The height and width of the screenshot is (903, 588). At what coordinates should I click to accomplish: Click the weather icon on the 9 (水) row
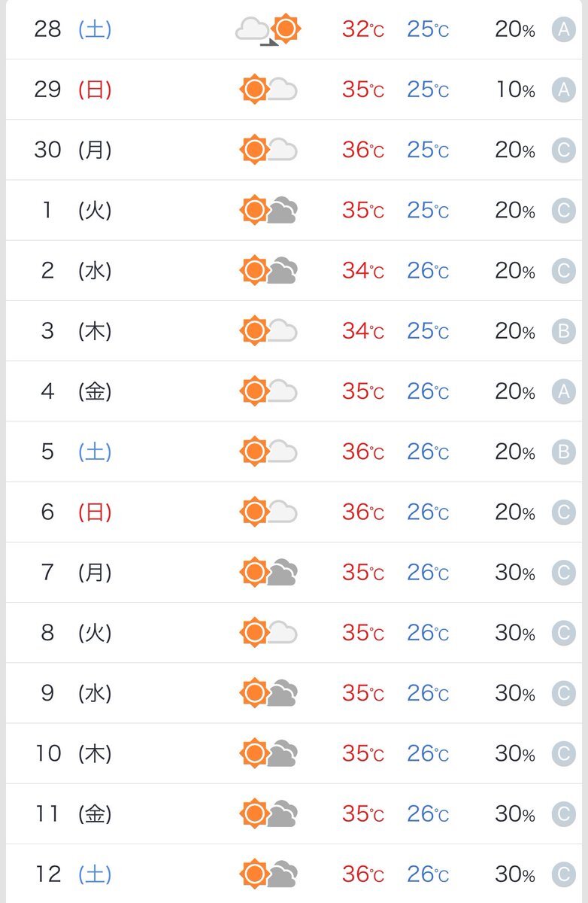point(268,692)
